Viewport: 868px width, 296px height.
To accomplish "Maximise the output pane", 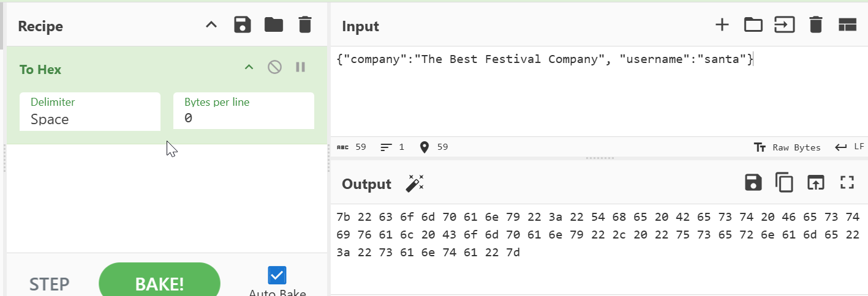I will (847, 183).
